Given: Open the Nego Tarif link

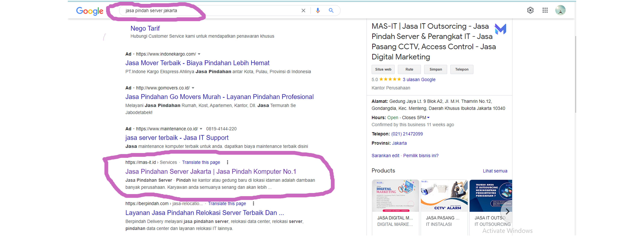Looking at the screenshot, I should (145, 28).
